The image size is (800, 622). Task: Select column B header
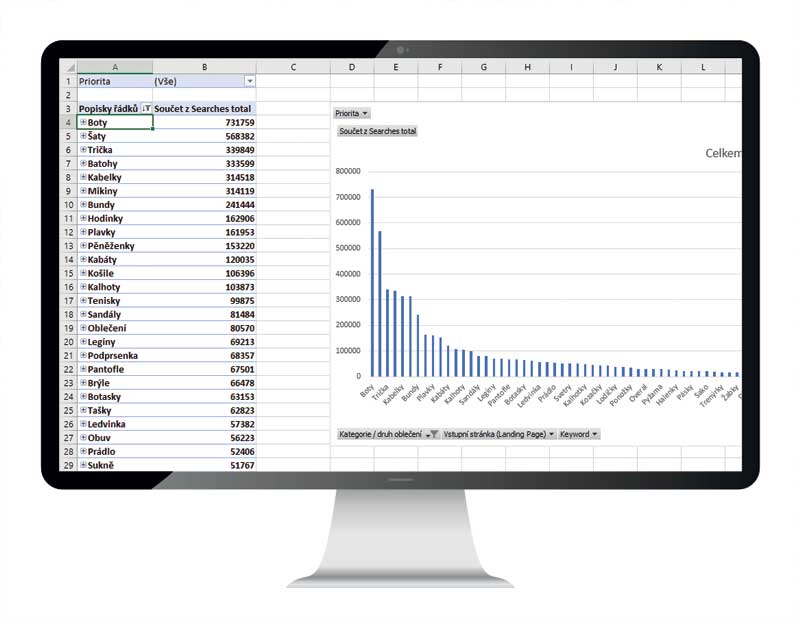click(204, 67)
